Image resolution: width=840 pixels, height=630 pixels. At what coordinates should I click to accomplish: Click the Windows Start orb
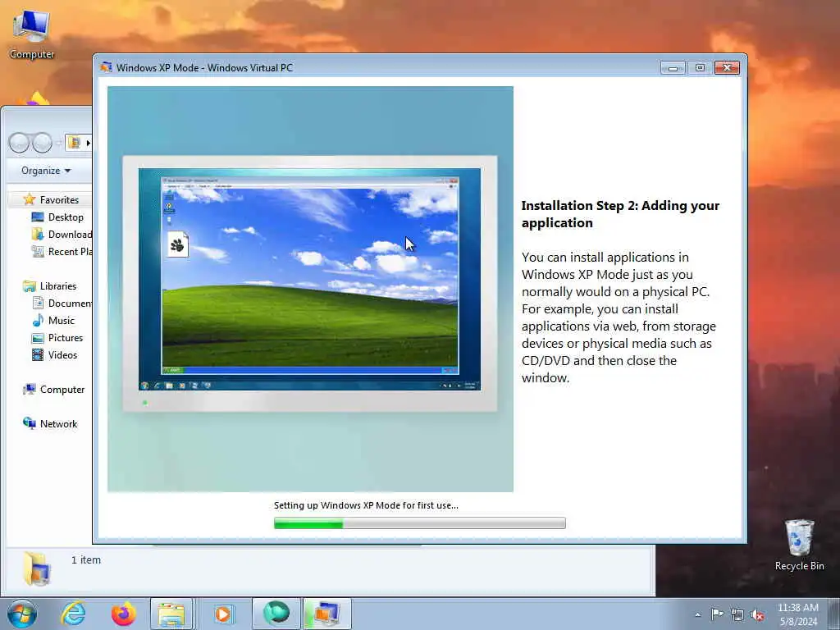22,614
